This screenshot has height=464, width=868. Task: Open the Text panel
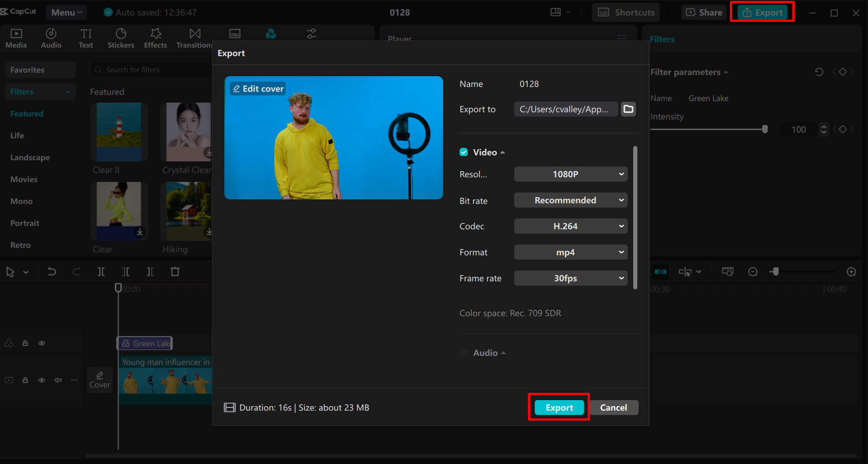click(86, 38)
